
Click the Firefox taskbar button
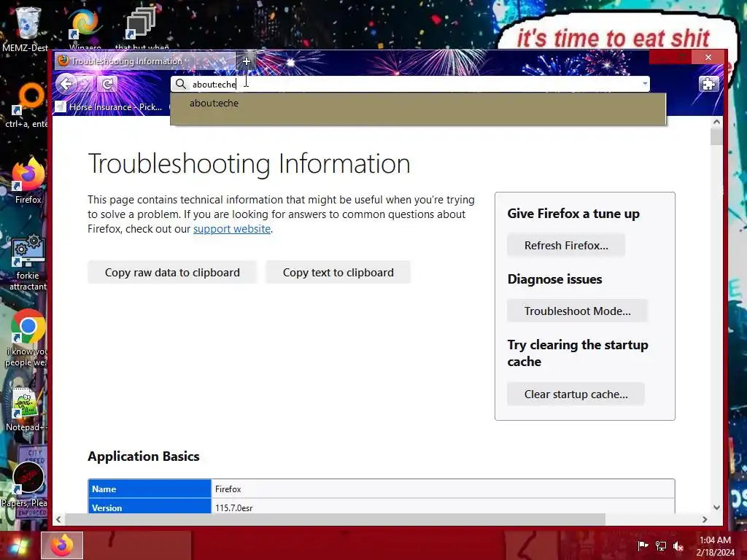(x=62, y=545)
